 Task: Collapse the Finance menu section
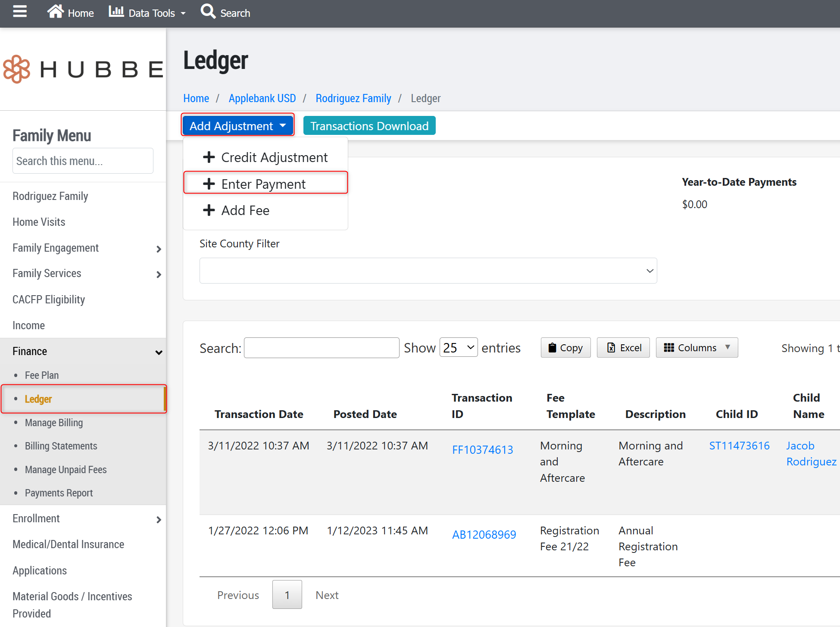click(159, 352)
